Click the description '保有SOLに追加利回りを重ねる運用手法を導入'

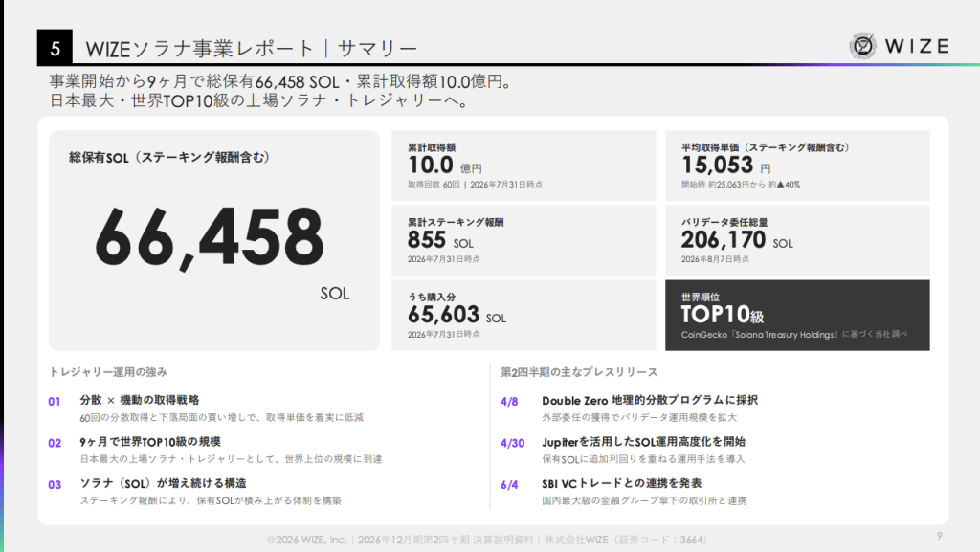644,459
